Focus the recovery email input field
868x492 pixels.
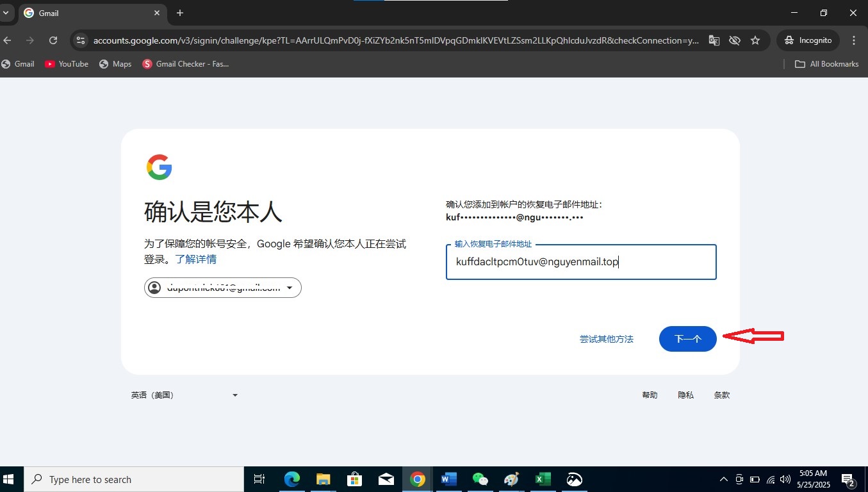click(x=580, y=262)
